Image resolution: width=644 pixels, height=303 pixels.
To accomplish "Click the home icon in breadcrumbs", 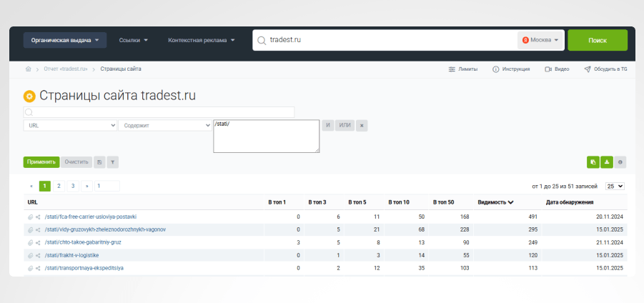I will (28, 69).
